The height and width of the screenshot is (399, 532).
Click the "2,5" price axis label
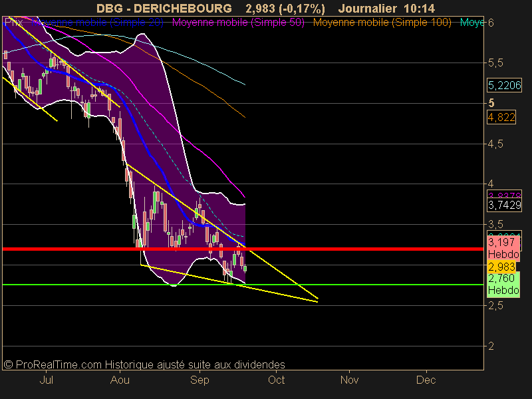point(495,306)
